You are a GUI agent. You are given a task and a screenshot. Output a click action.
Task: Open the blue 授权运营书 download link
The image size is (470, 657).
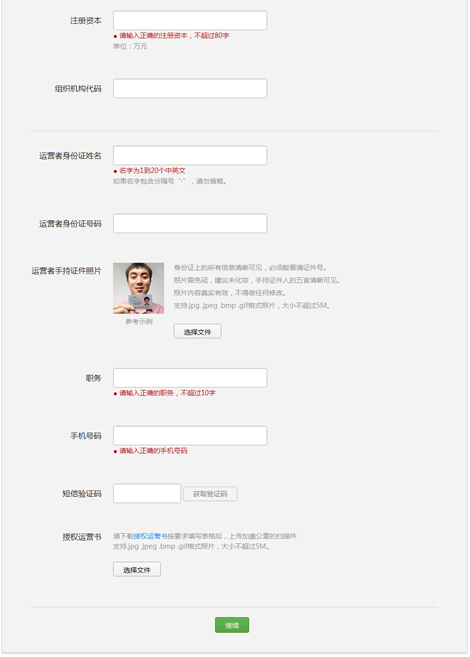tap(150, 536)
